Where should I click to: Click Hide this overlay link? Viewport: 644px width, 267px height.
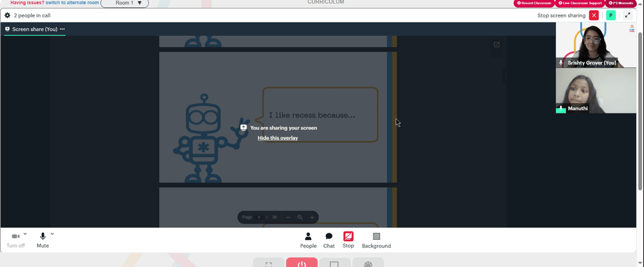pos(278,138)
